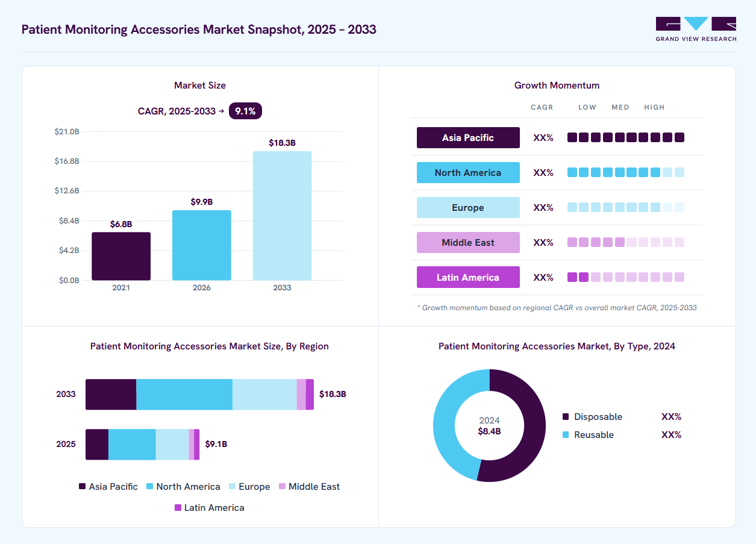Viewport: 756px width, 544px height.
Task: Click the Europe segment of 2033 bar
Action: [264, 395]
